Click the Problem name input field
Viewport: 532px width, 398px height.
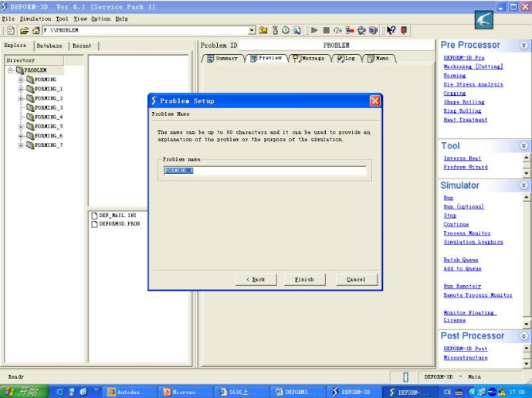click(x=265, y=171)
